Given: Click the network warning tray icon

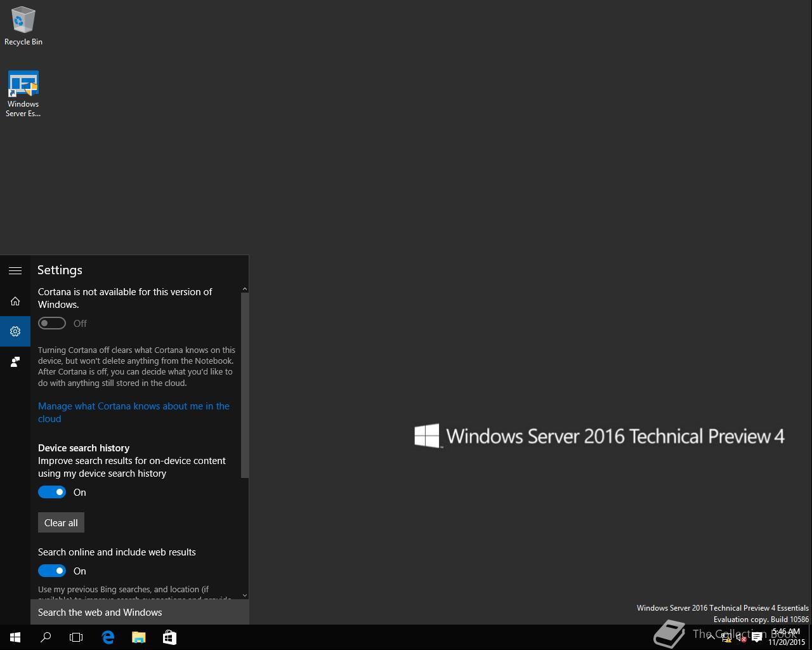Looking at the screenshot, I should tap(726, 637).
